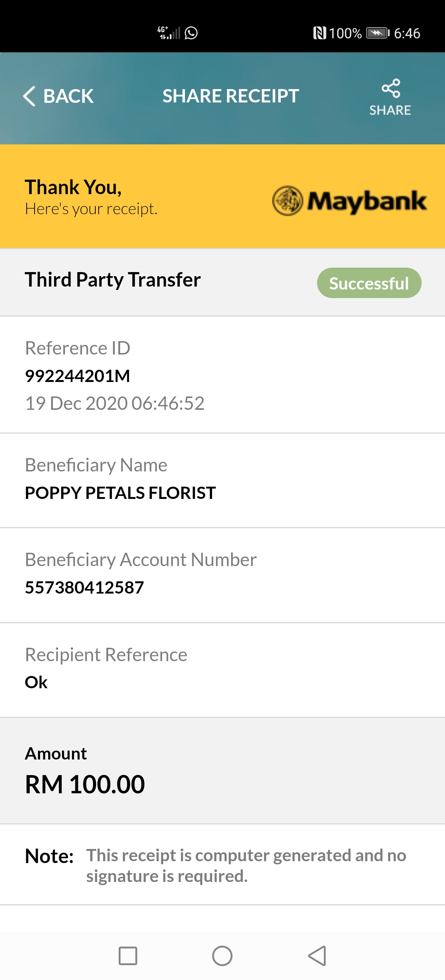Tap the Android home circle button
Image resolution: width=445 pixels, height=980 pixels.
(x=222, y=955)
